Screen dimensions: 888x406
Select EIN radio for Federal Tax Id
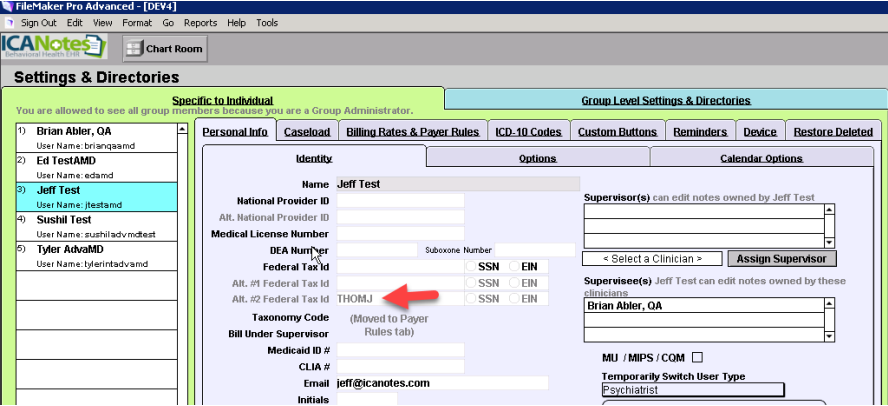pos(515,267)
